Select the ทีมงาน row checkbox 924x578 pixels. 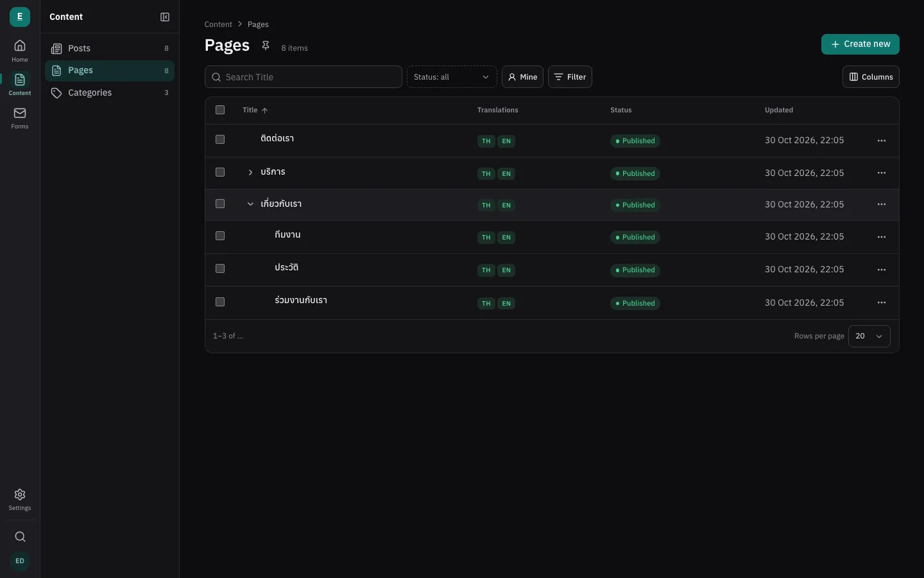tap(220, 236)
